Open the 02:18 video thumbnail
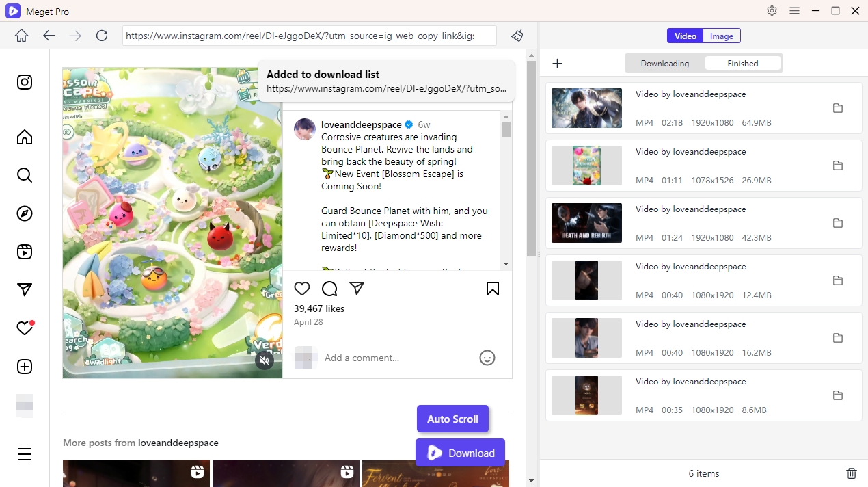The image size is (868, 487). coord(586,108)
